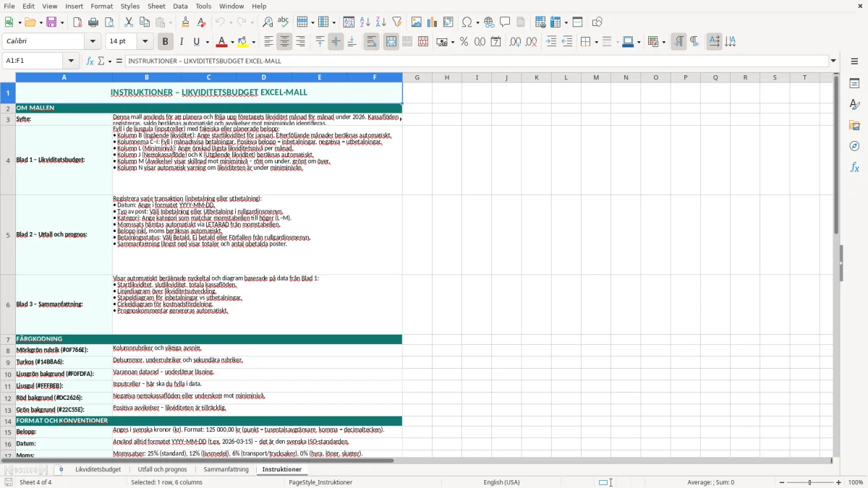The height and width of the screenshot is (488, 868).
Task: Clear direct formatting
Action: pos(201,22)
